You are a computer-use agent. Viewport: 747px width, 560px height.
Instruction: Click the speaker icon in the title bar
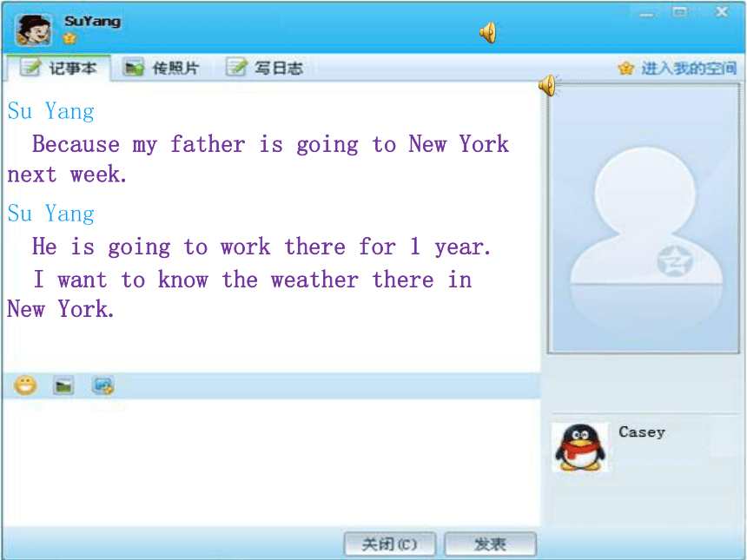489,32
